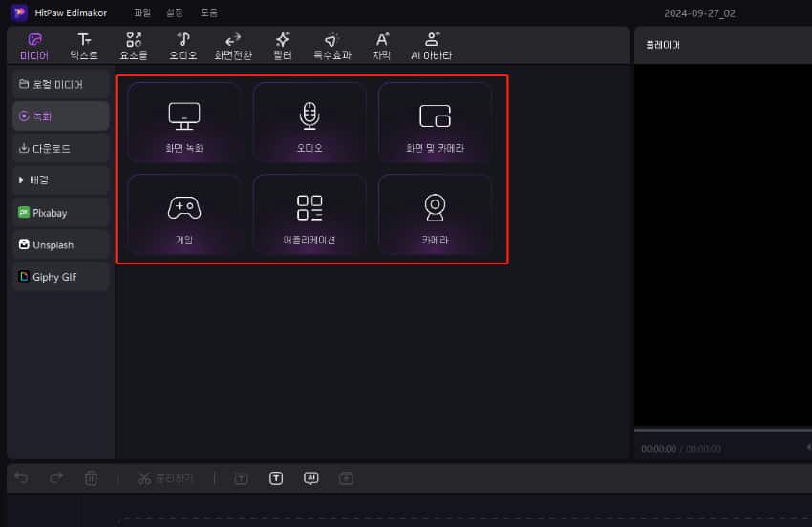The height and width of the screenshot is (527, 812).
Task: Open the Text (텍스트) tool tab
Action: pyautogui.click(x=85, y=45)
